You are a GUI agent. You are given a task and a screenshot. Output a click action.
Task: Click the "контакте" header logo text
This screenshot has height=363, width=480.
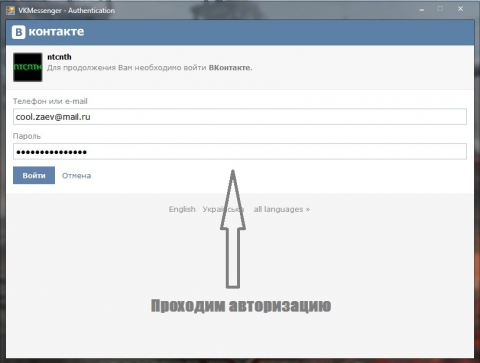(x=56, y=32)
